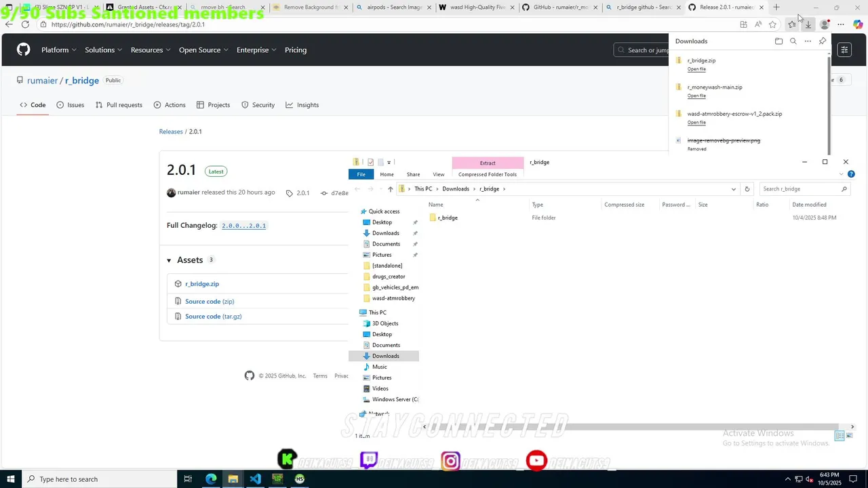Image resolution: width=868 pixels, height=488 pixels.
Task: Click Explorer scrollbar right arrow
Action: (x=852, y=427)
